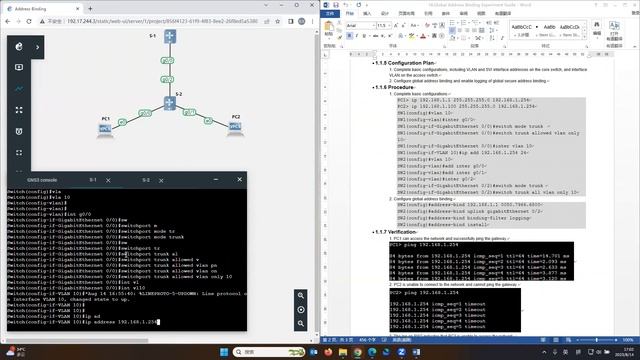This screenshot has height=360, width=640.
Task: Click the 100% zoom level in Word
Action: click(628, 340)
